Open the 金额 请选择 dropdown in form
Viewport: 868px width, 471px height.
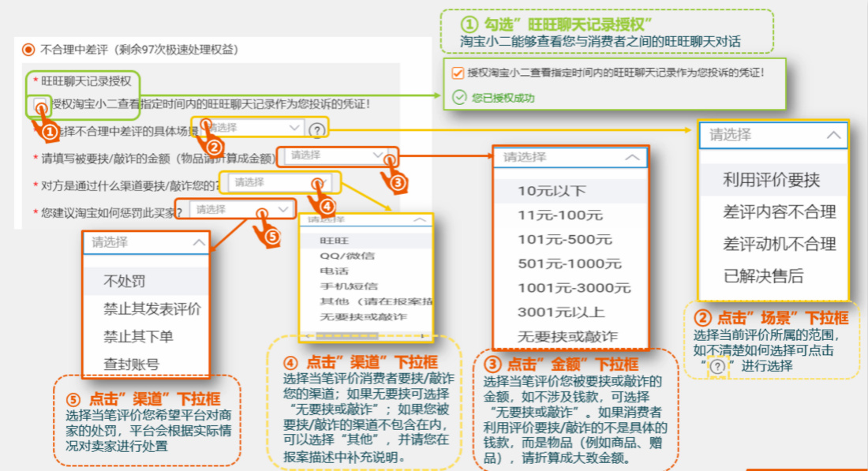pyautogui.click(x=335, y=155)
